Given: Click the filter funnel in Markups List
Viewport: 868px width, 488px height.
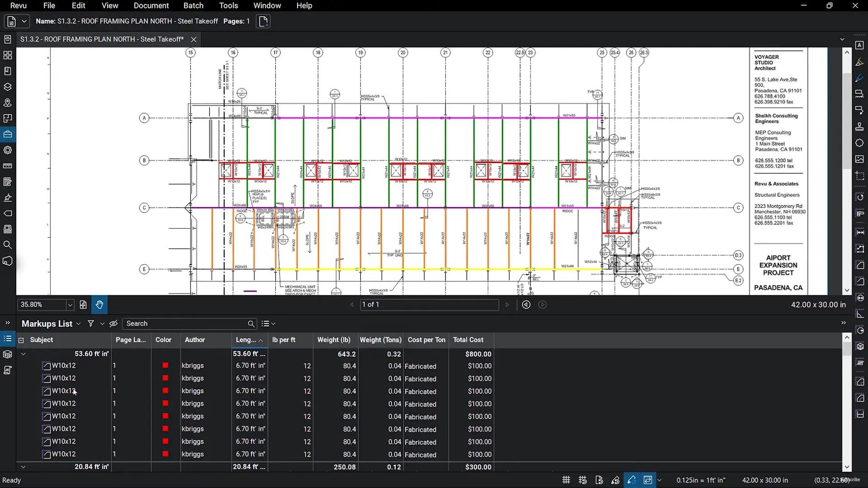Looking at the screenshot, I should [x=91, y=324].
